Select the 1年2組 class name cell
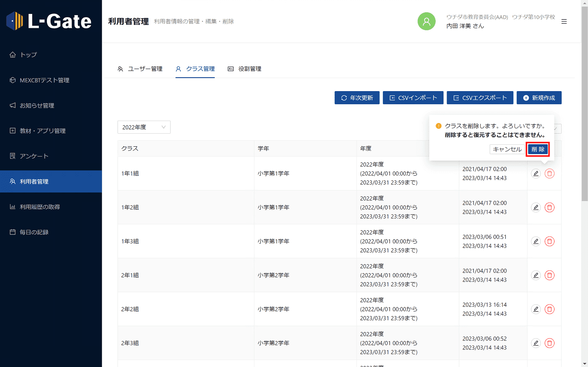Screen dimensions: 588x367 [186, 207]
